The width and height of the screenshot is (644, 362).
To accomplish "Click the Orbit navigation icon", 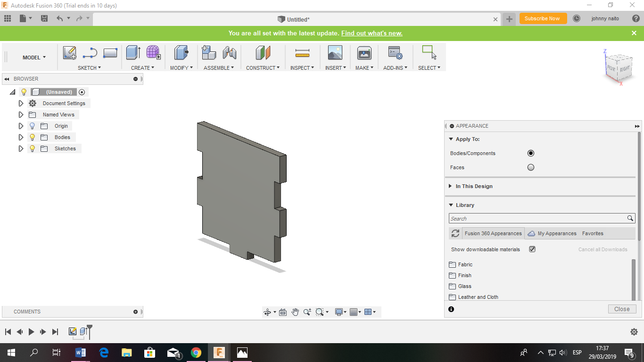I will (267, 312).
